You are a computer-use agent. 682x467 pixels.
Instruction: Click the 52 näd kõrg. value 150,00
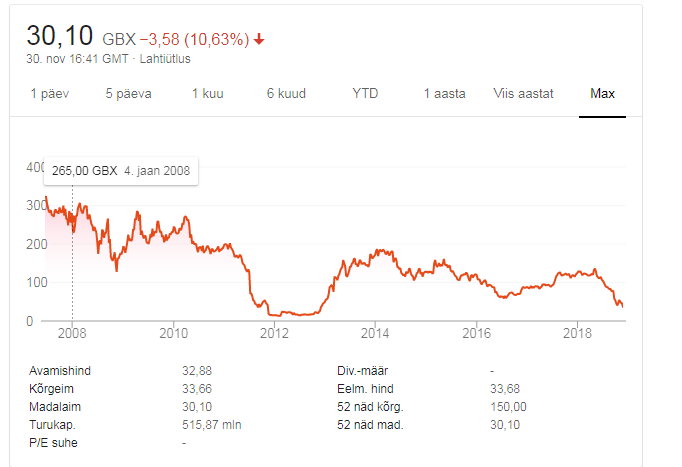(x=505, y=406)
